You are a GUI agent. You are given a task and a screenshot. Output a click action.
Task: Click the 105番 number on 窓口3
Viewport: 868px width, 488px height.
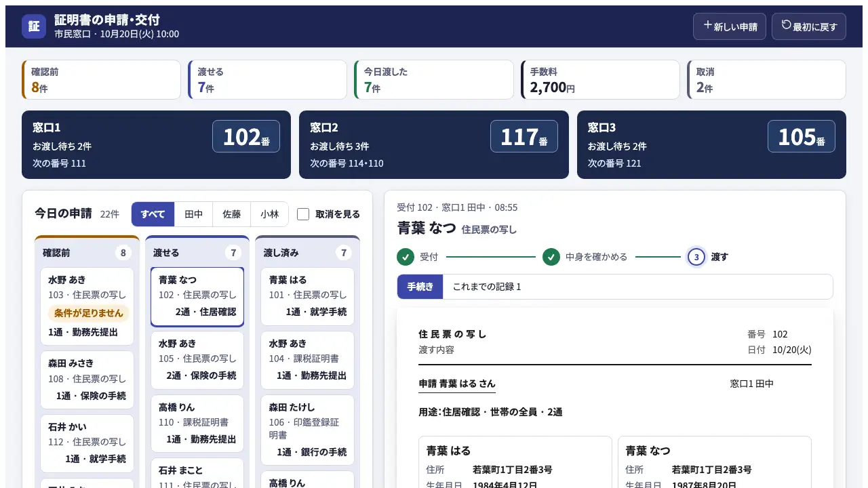[802, 136]
